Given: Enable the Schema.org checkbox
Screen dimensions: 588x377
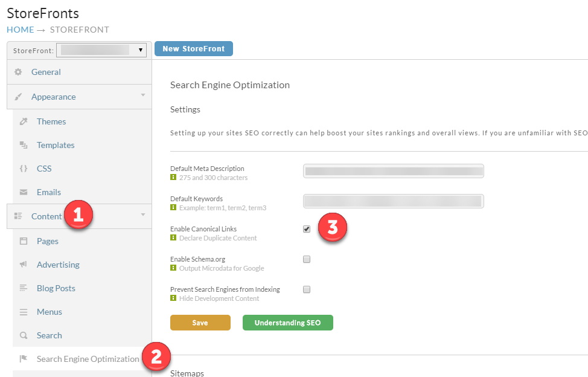Looking at the screenshot, I should 307,259.
